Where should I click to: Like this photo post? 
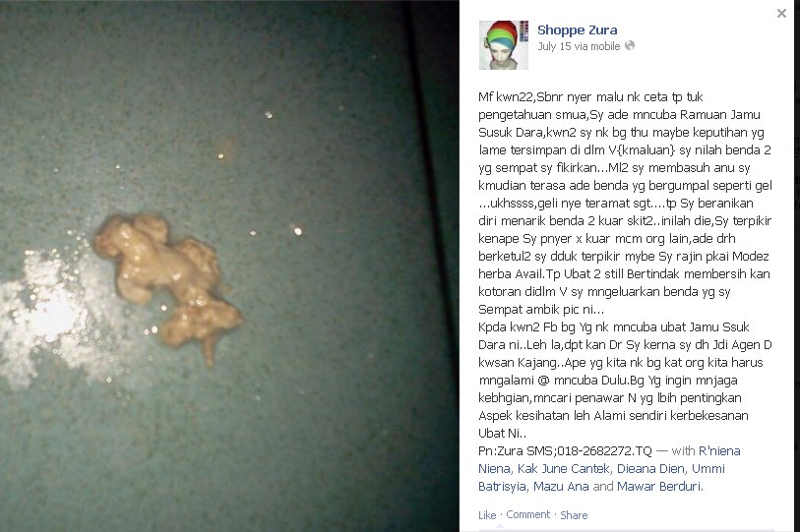coord(487,515)
